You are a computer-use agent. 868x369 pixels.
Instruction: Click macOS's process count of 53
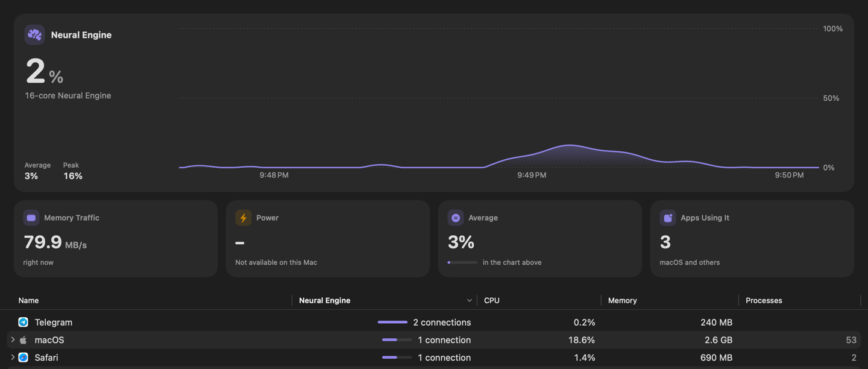(x=851, y=340)
